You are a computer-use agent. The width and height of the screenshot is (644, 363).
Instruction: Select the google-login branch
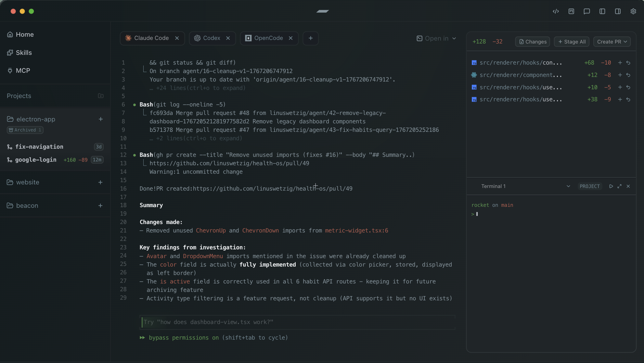pos(36,160)
